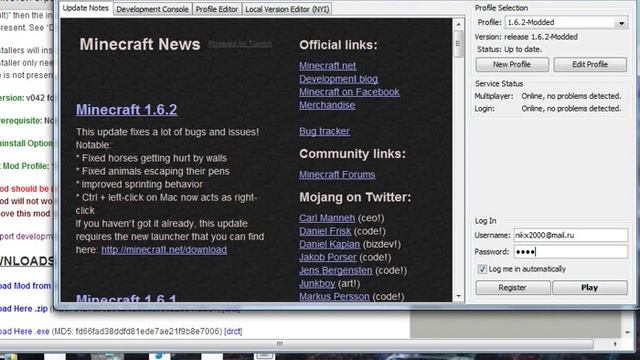Open the Development blog link
This screenshot has width=640, height=360.
click(338, 79)
